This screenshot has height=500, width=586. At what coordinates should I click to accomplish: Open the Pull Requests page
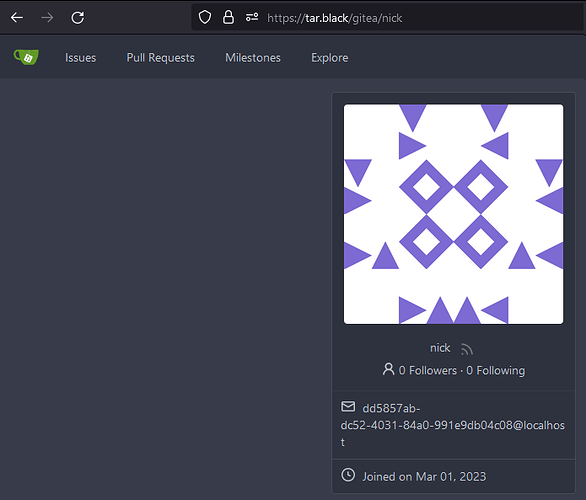coord(160,58)
